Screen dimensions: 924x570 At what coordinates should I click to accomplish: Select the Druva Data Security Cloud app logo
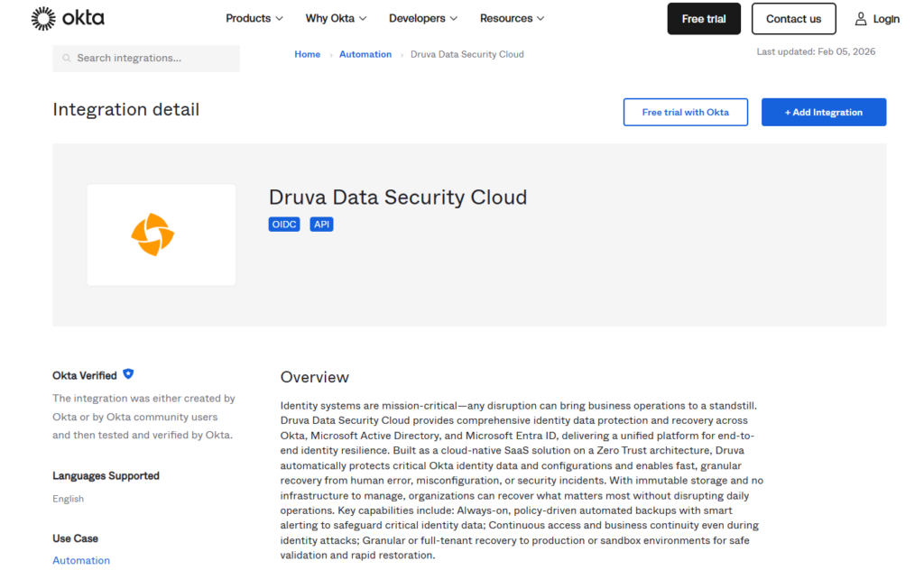pyautogui.click(x=161, y=234)
